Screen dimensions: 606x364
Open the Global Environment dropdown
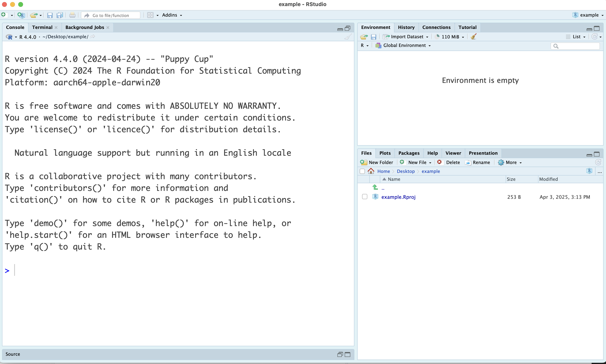tap(403, 45)
